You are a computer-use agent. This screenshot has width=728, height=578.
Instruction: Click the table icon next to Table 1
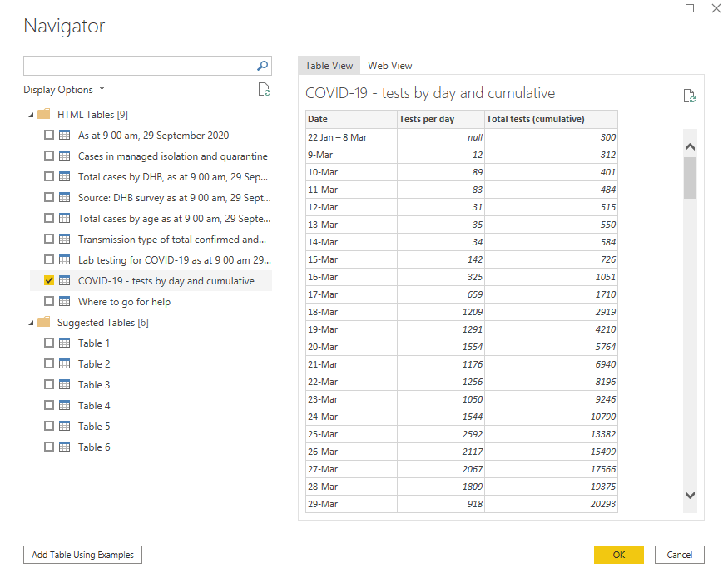pyautogui.click(x=64, y=343)
